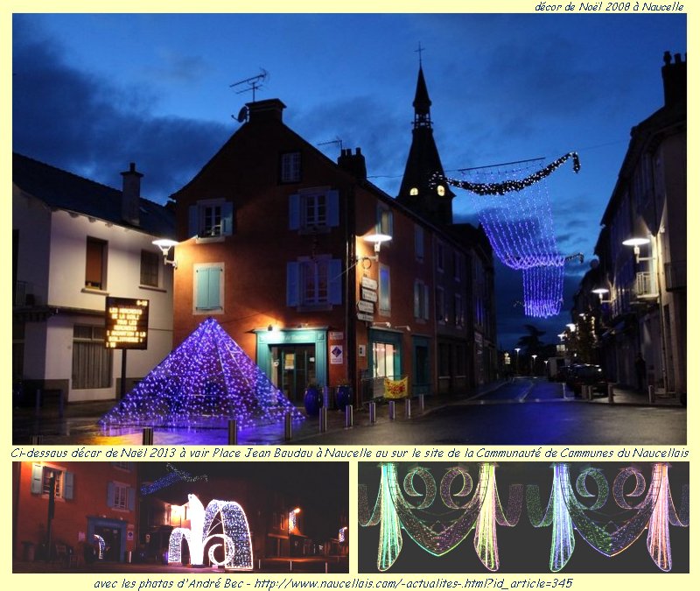Click the blue illuminated pyramid

(x=203, y=376)
